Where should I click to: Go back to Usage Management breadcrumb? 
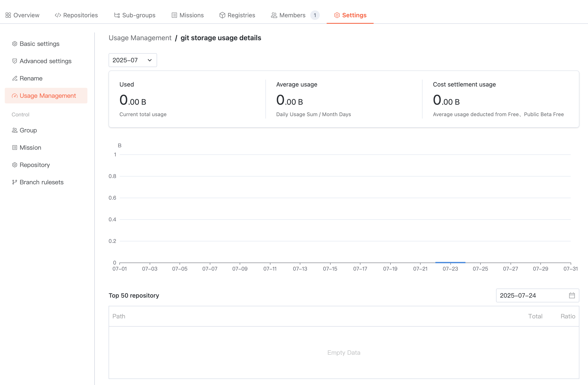tap(140, 38)
